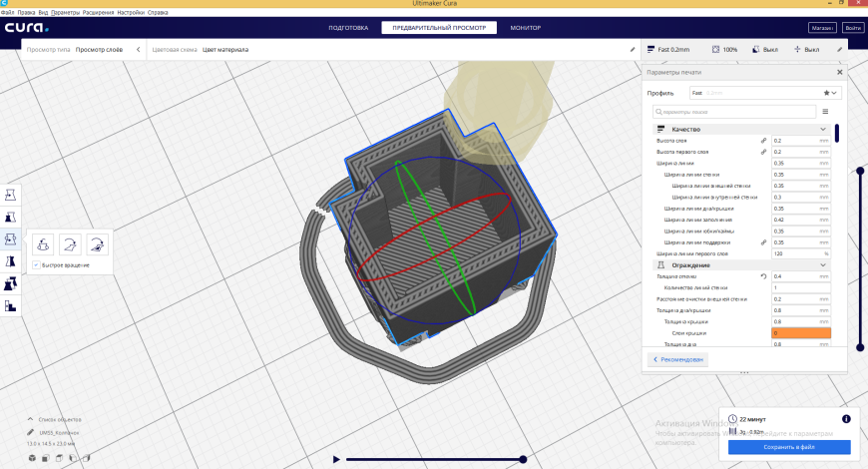
Task: Click link icon beside Высота первого слоя
Action: (763, 152)
